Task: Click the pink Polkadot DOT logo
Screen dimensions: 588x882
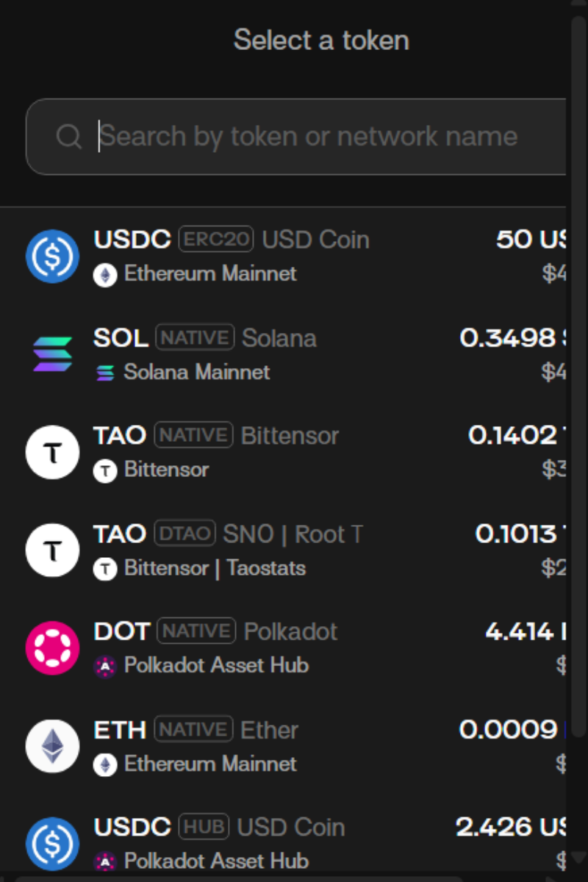Action: click(52, 648)
